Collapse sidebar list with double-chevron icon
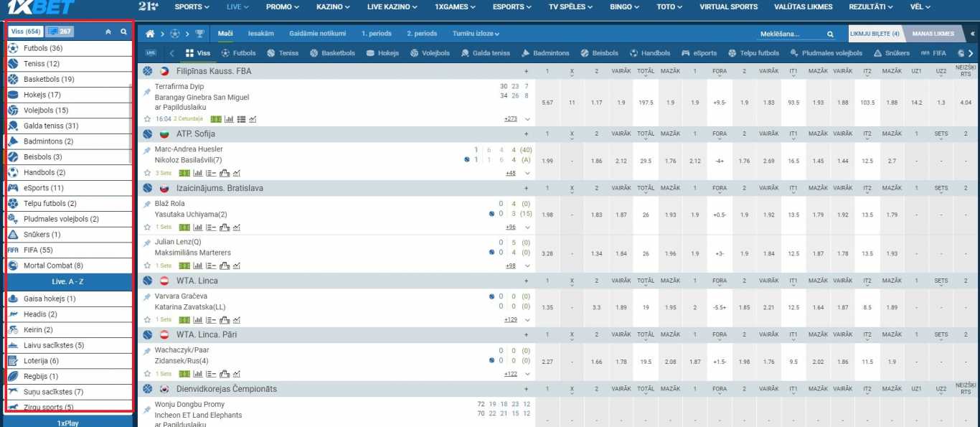980x427 pixels. 108,32
